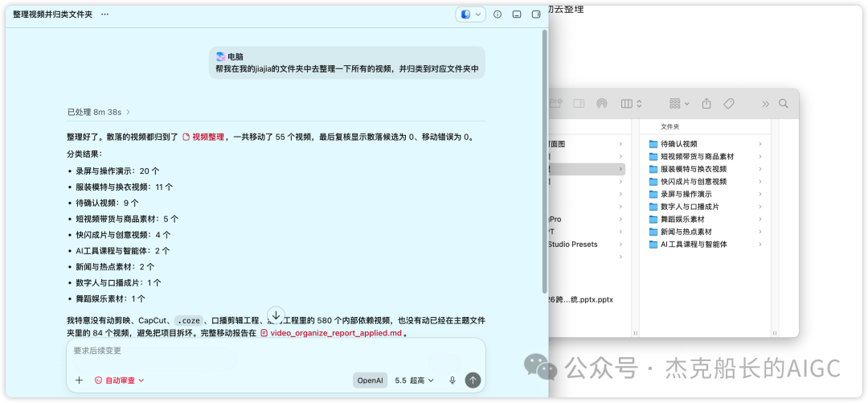Click the Studio Presets item in Finder column

pyautogui.click(x=573, y=245)
